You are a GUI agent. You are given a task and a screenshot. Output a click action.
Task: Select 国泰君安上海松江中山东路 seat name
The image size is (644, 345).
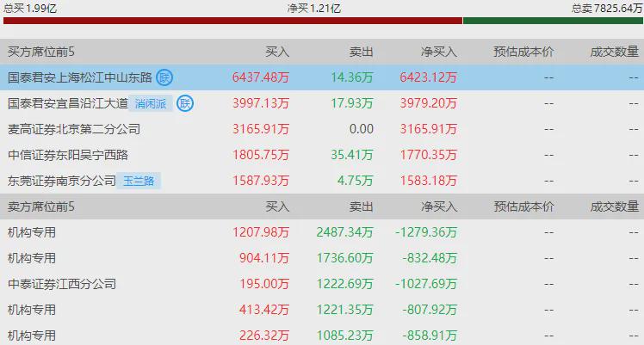click(80, 77)
